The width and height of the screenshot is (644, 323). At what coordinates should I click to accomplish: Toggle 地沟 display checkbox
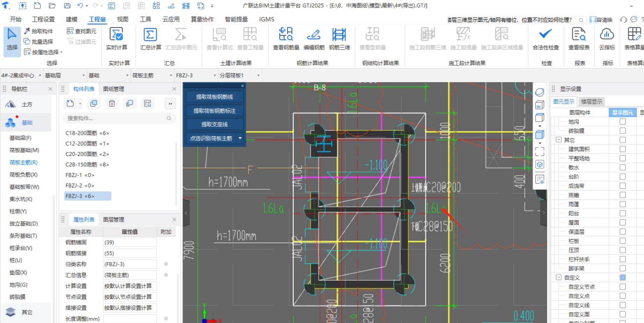[623, 121]
